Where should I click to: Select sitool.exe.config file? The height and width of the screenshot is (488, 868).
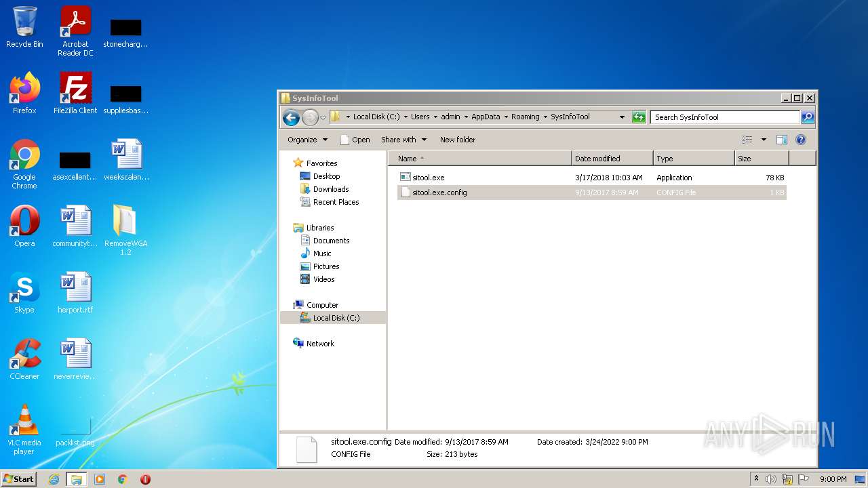click(591, 192)
